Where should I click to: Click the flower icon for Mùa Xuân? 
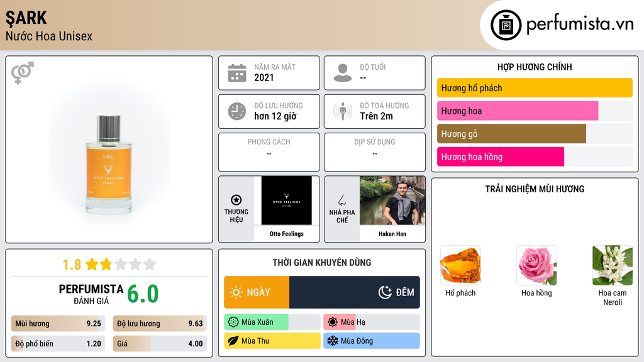click(233, 322)
